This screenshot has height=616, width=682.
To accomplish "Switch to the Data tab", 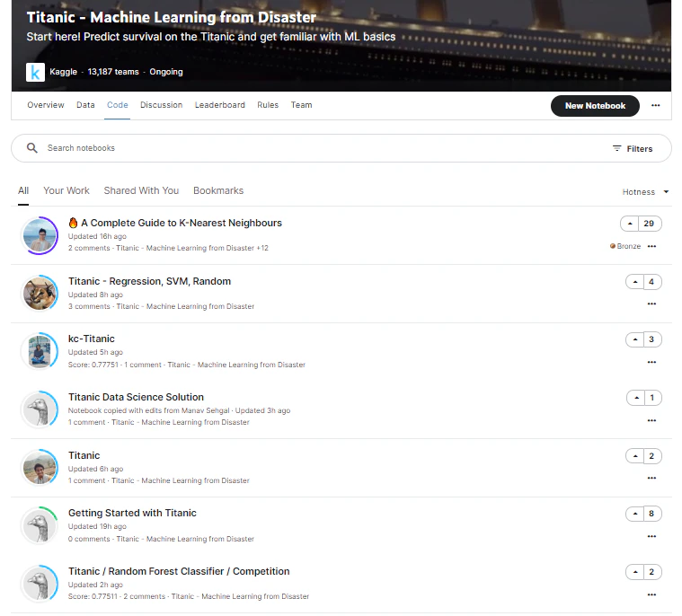I will (85, 105).
